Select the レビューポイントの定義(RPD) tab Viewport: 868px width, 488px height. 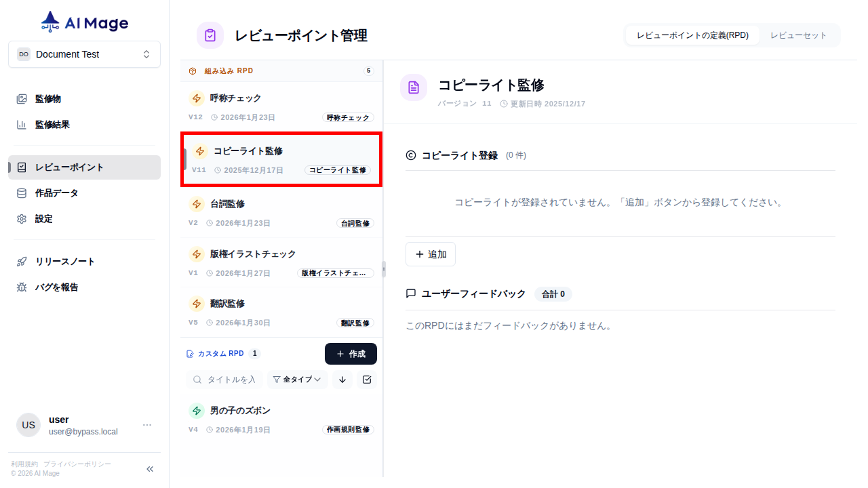[x=692, y=35]
